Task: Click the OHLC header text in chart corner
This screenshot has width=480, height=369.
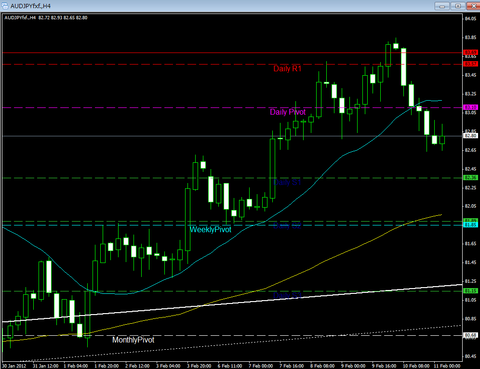Action: [x=46, y=18]
